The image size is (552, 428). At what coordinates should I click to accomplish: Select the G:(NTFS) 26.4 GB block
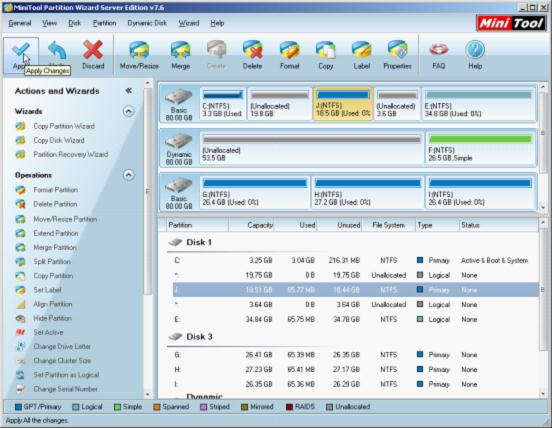coord(255,192)
